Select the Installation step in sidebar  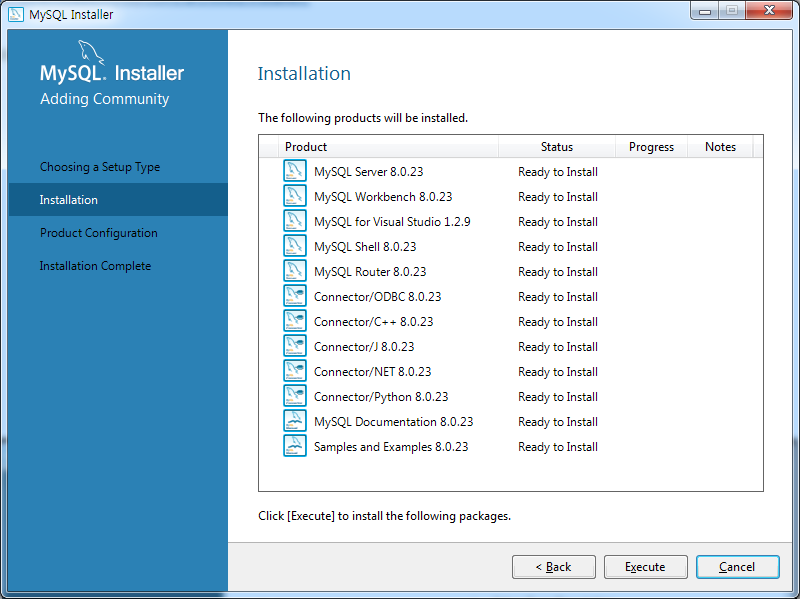(118, 199)
